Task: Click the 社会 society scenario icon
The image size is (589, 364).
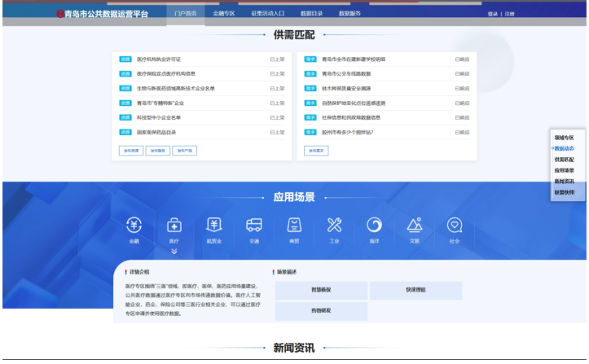Action: 455,226
